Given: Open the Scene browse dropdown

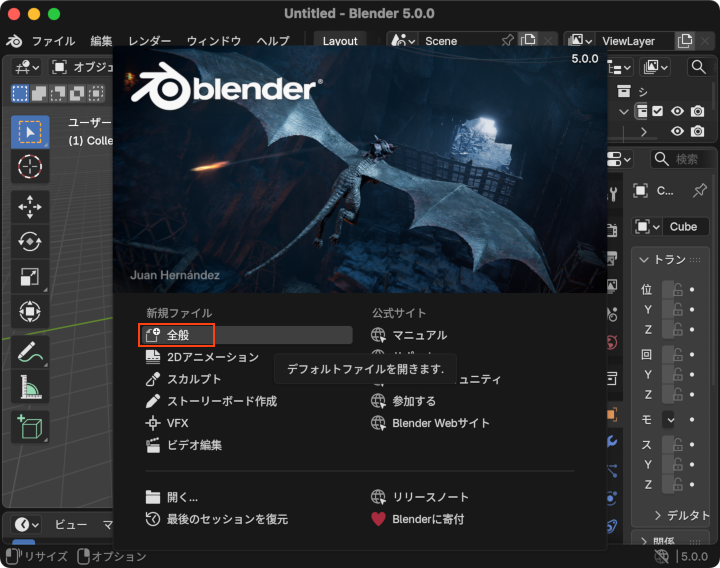Looking at the screenshot, I should (402, 41).
